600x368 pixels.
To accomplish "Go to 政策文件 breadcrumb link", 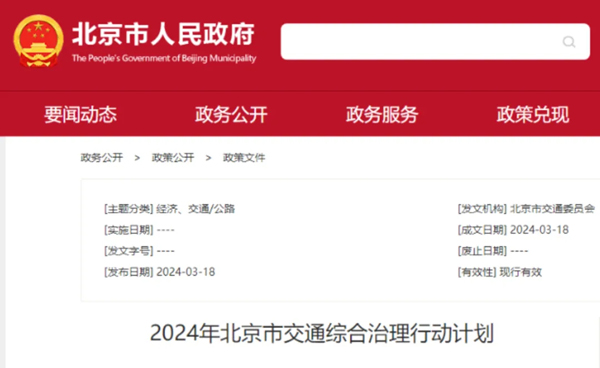I will tap(244, 158).
